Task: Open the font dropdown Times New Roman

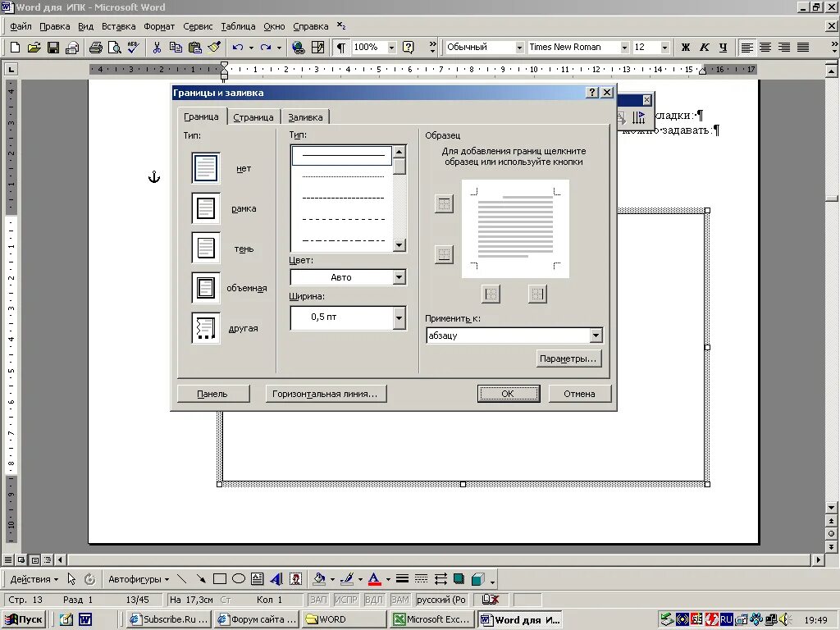Action: pyautogui.click(x=624, y=47)
